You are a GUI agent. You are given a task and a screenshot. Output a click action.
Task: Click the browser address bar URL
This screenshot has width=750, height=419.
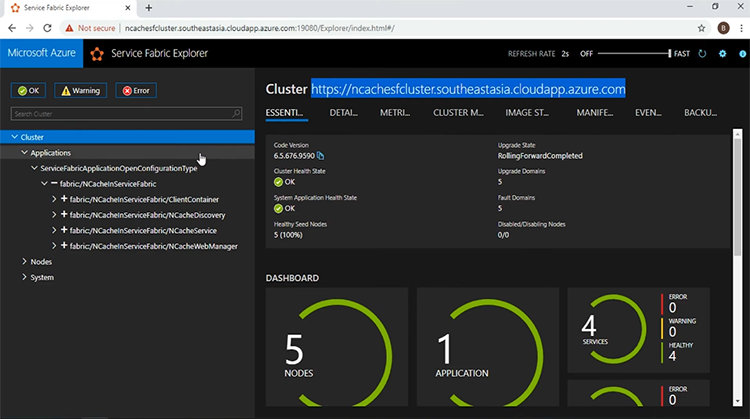[260, 28]
